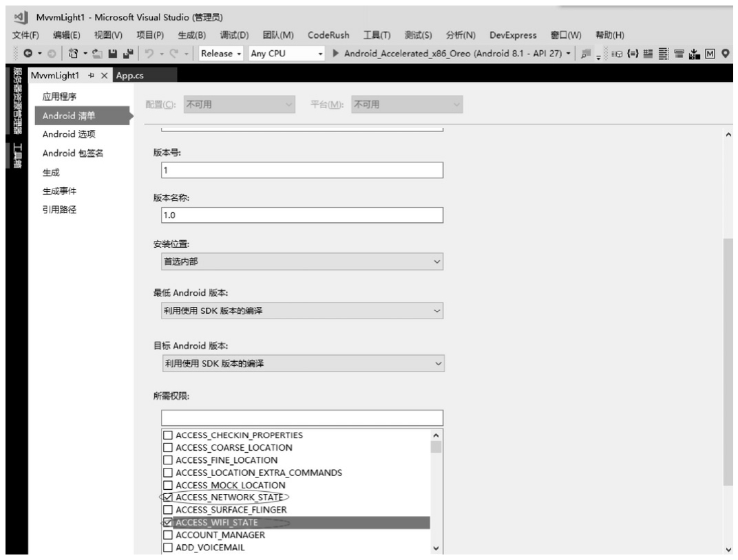
Task: Tick ACCESS_SURFACE_FLINGER checkbox
Action: 168,510
